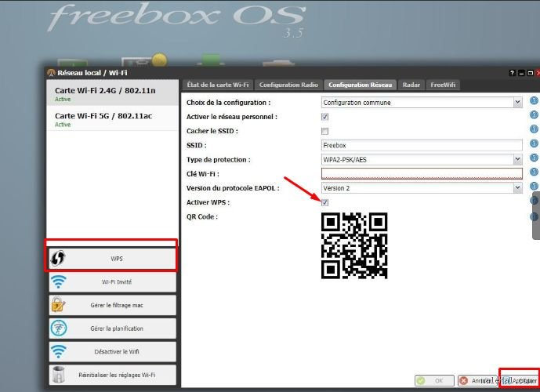
Task: Switch to État de la carte Wi-Fi tab
Action: tap(218, 85)
